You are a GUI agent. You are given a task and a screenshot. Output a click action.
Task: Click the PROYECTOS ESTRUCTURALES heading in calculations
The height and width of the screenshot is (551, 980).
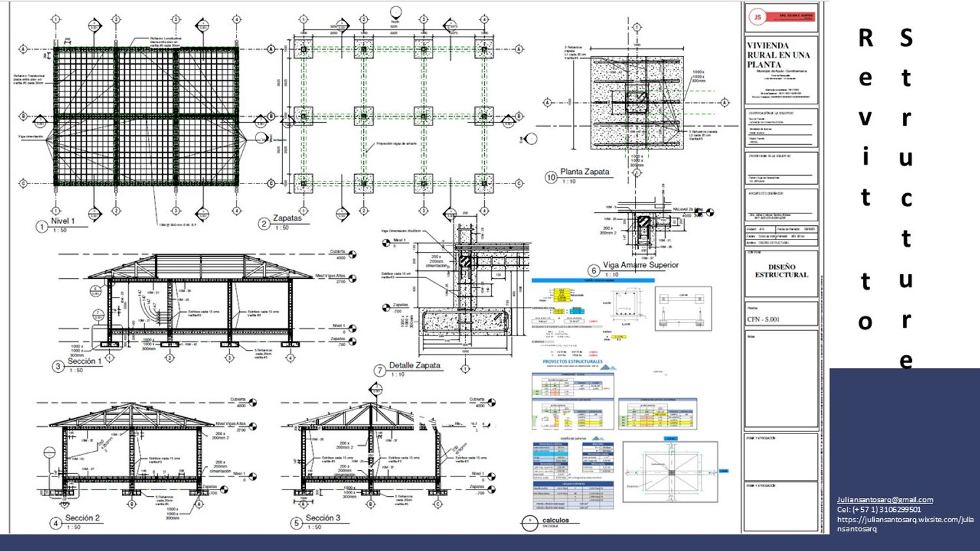click(x=572, y=361)
